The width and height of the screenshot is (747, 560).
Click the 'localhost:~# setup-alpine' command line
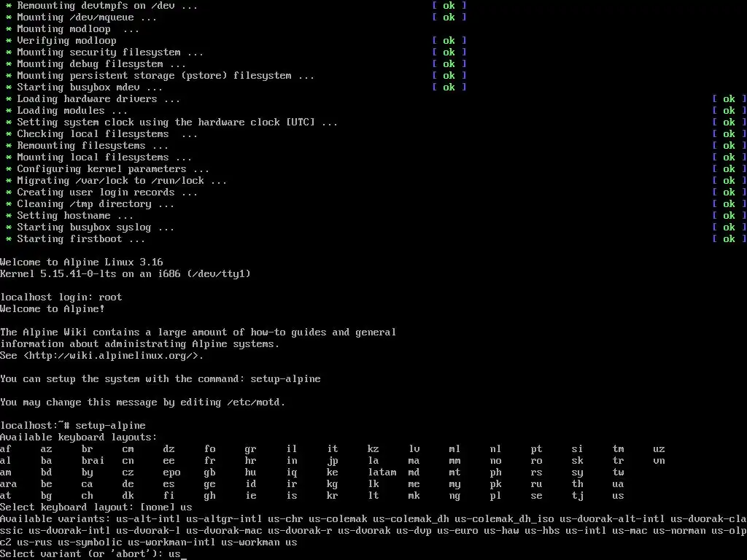click(73, 425)
